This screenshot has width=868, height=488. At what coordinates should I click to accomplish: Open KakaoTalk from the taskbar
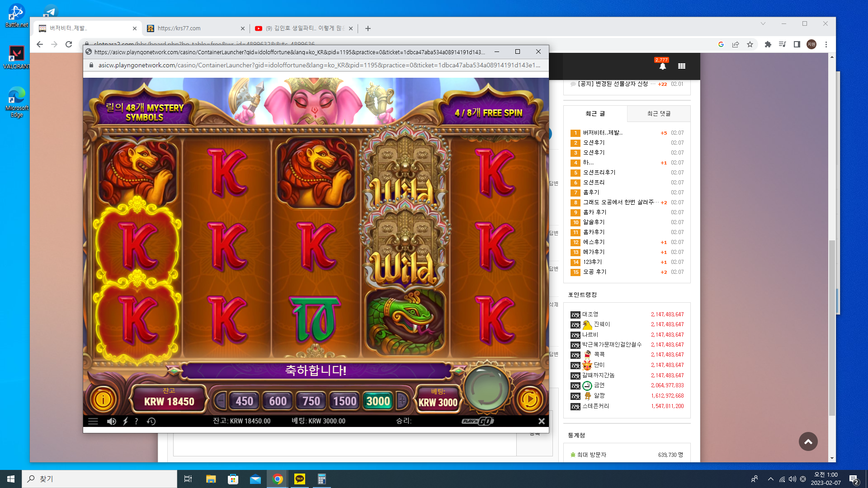click(300, 479)
